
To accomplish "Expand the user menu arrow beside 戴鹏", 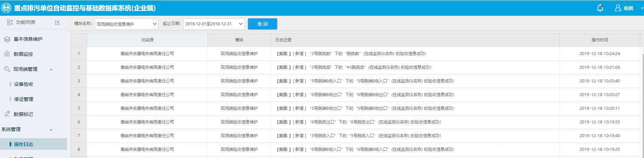I will [x=642, y=8].
